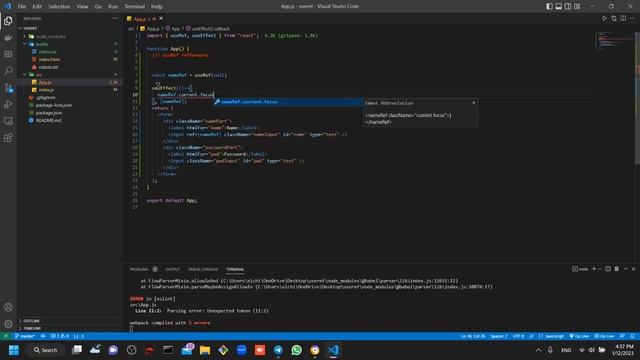This screenshot has height=360, width=640.
Task: Maximize the terminal panel size chevron
Action: [625, 269]
